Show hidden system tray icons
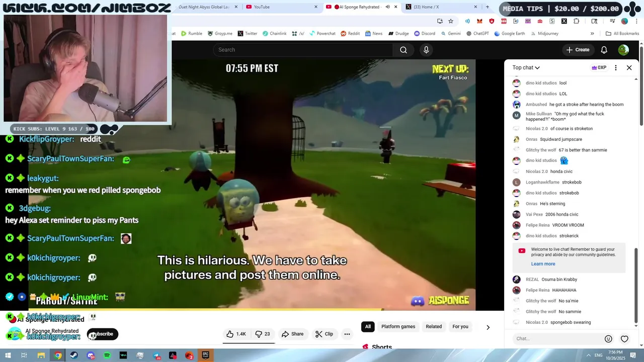The height and width of the screenshot is (362, 644). [589, 355]
